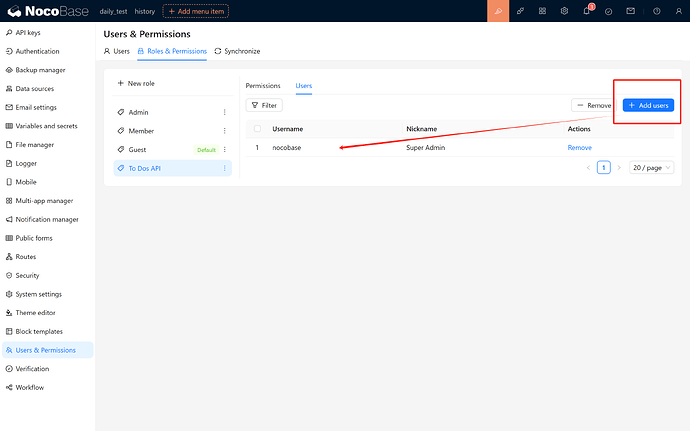
Task: Select the To Dos API role
Action: tap(172, 168)
